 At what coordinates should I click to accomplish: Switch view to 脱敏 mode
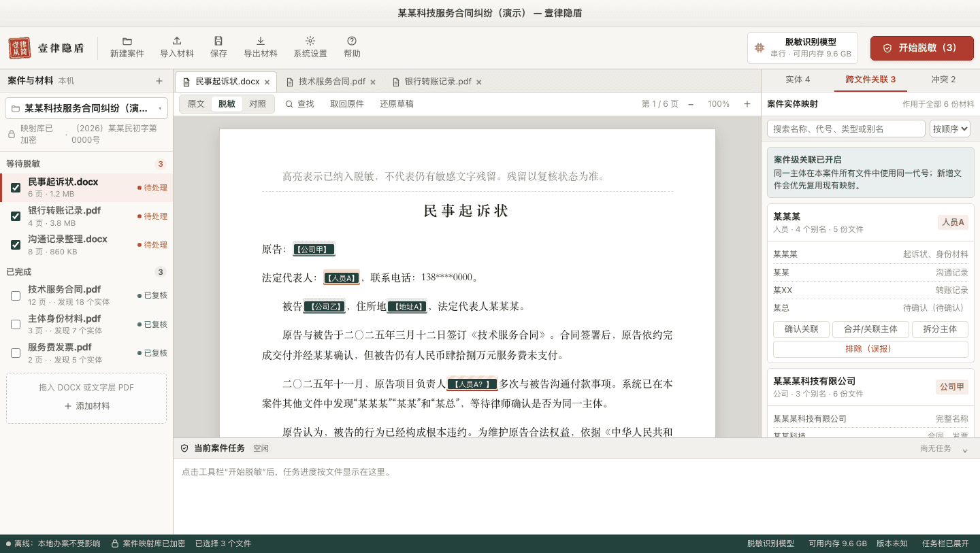pos(227,104)
